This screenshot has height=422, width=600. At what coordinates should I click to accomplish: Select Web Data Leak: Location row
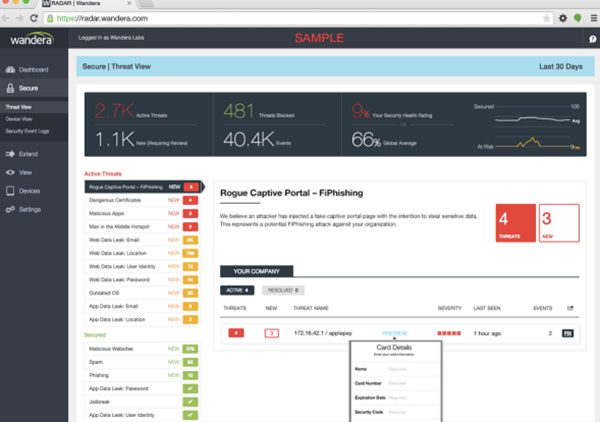click(142, 253)
